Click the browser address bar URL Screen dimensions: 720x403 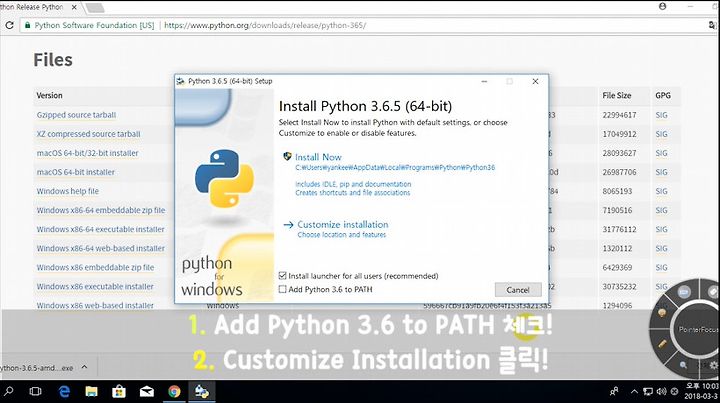[x=265, y=25]
